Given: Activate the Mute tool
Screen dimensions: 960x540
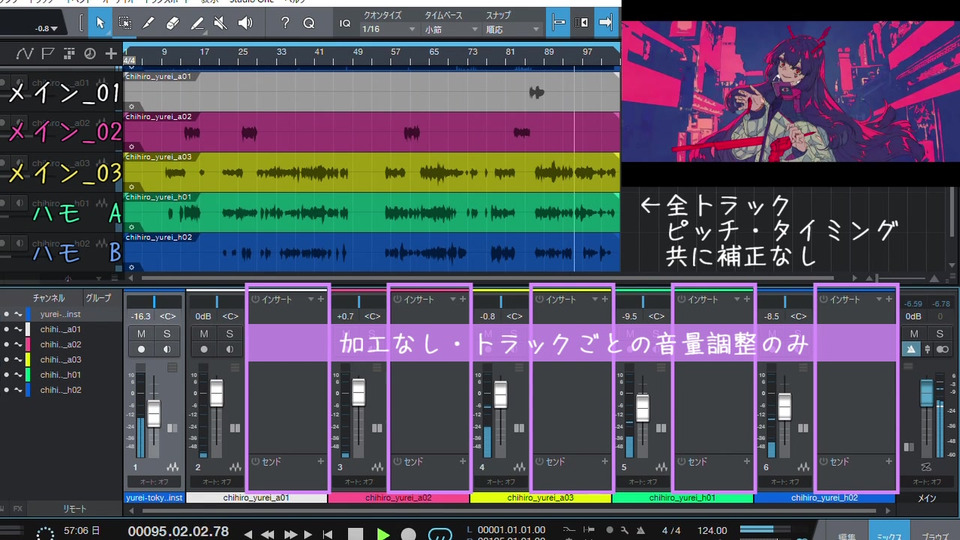Looking at the screenshot, I should [220, 23].
